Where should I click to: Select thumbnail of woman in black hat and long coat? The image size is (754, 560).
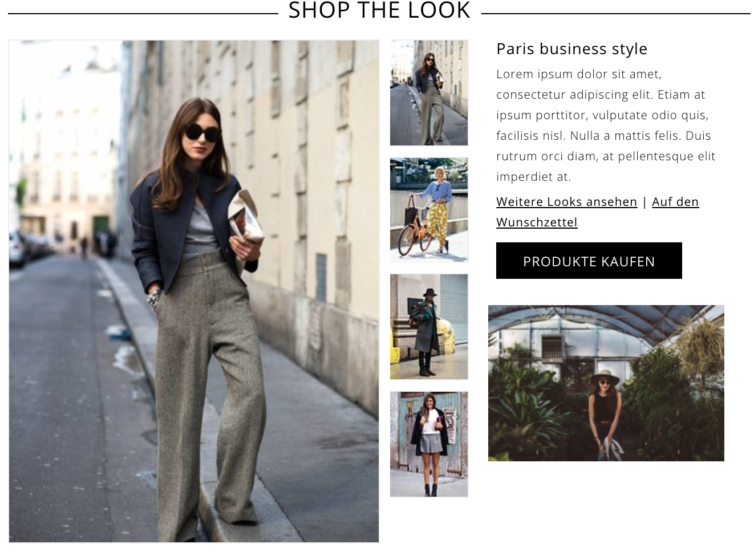pos(429,327)
